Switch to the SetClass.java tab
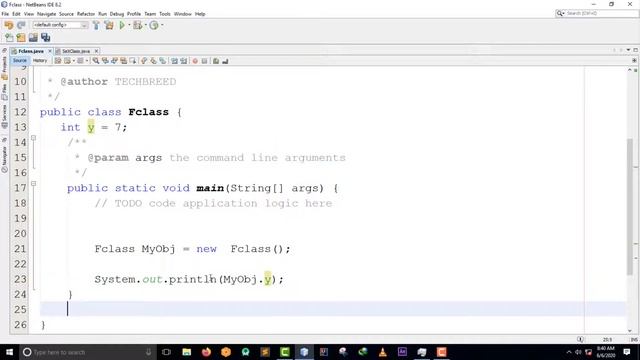The image size is (640, 360). pyautogui.click(x=76, y=51)
